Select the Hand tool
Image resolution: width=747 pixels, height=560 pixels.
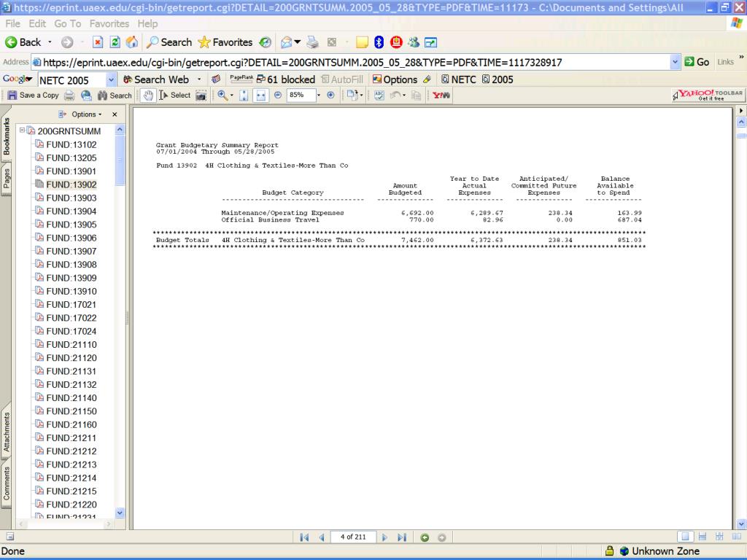click(148, 96)
